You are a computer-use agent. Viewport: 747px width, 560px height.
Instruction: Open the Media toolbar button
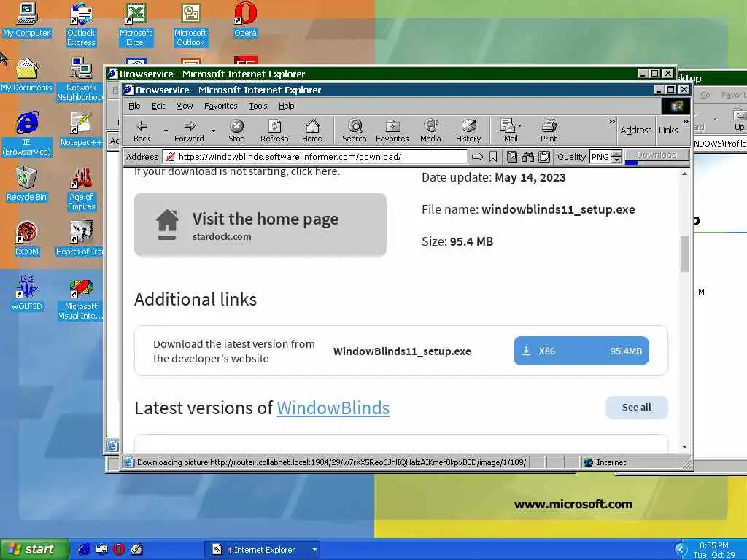[x=430, y=131]
